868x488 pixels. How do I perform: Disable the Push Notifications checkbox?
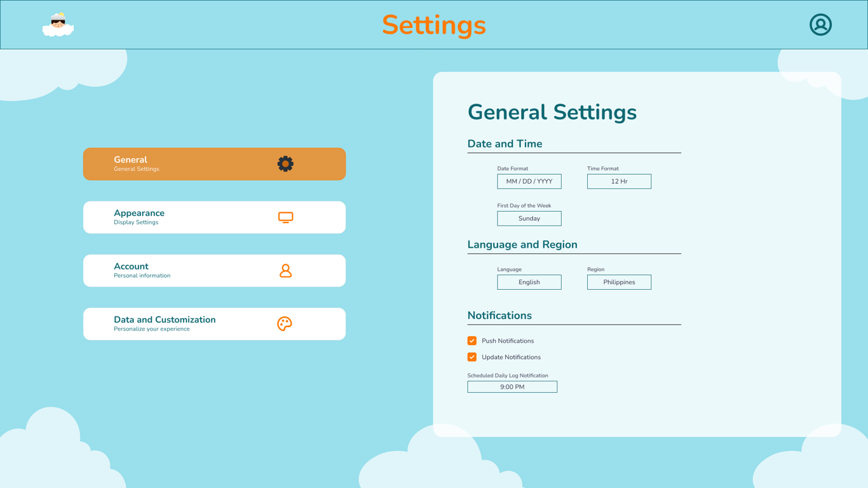(x=472, y=341)
